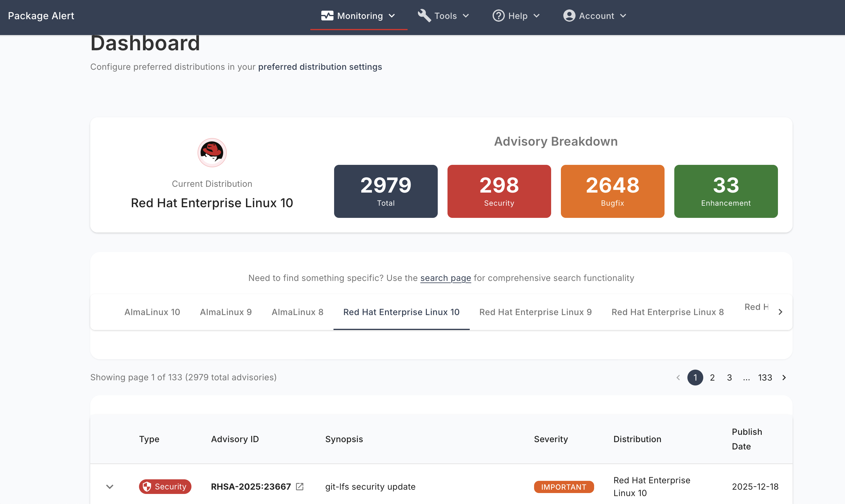The height and width of the screenshot is (504, 845).
Task: Click the Red Hat distribution logo
Action: click(212, 152)
